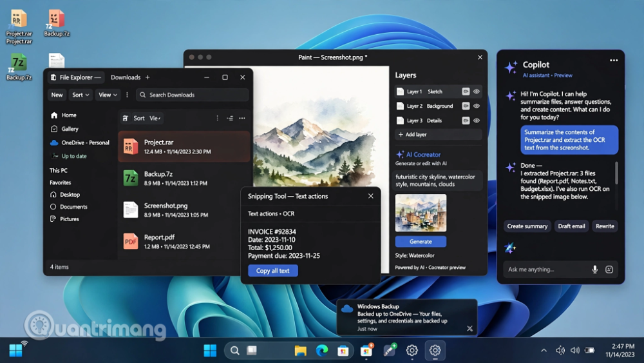Viewport: 644px width, 363px height.
Task: Click the Report.pdf PDF icon
Action: point(131,242)
